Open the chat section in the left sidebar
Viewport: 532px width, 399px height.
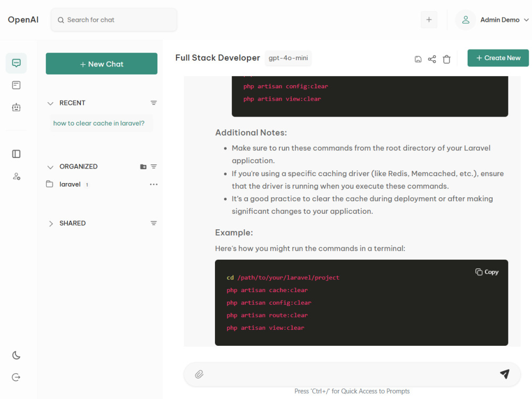point(16,63)
